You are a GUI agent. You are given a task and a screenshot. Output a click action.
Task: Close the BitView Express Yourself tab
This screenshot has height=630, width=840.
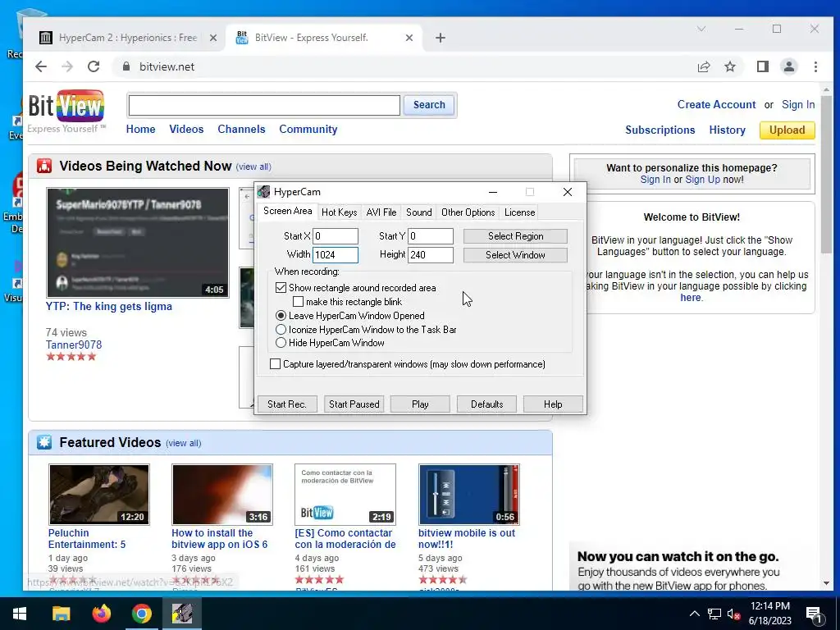pos(409,38)
